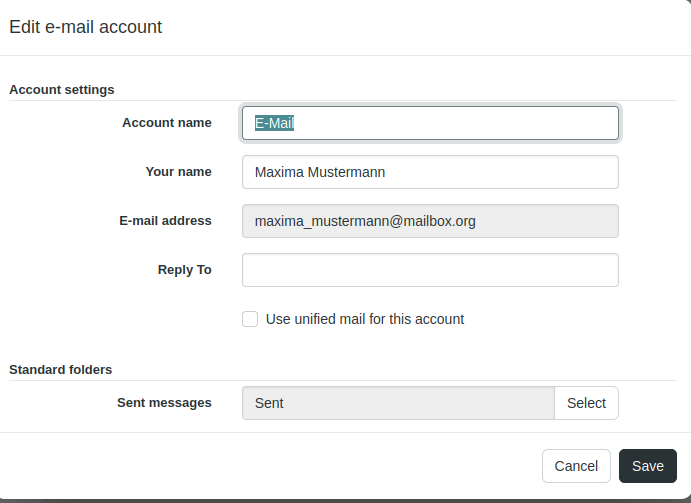691x503 pixels.
Task: Click the 'Maxima Mustermann' text in Your name
Action: [320, 172]
